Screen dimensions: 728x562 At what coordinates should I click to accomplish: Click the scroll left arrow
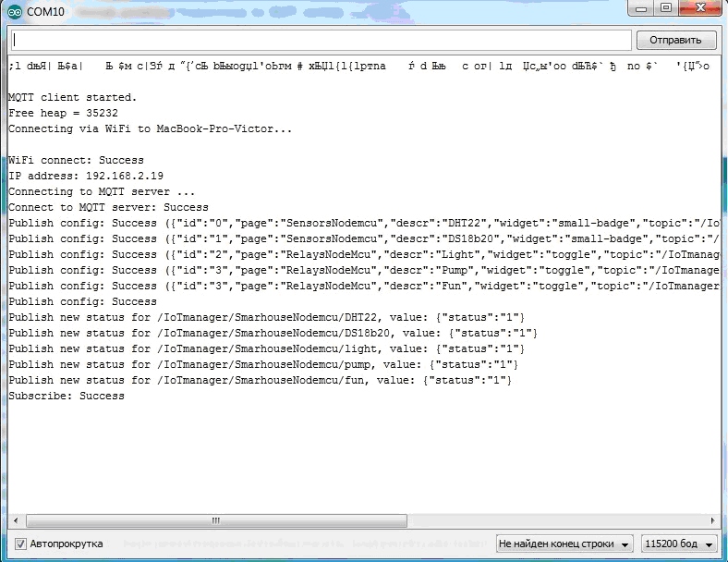pyautogui.click(x=16, y=520)
